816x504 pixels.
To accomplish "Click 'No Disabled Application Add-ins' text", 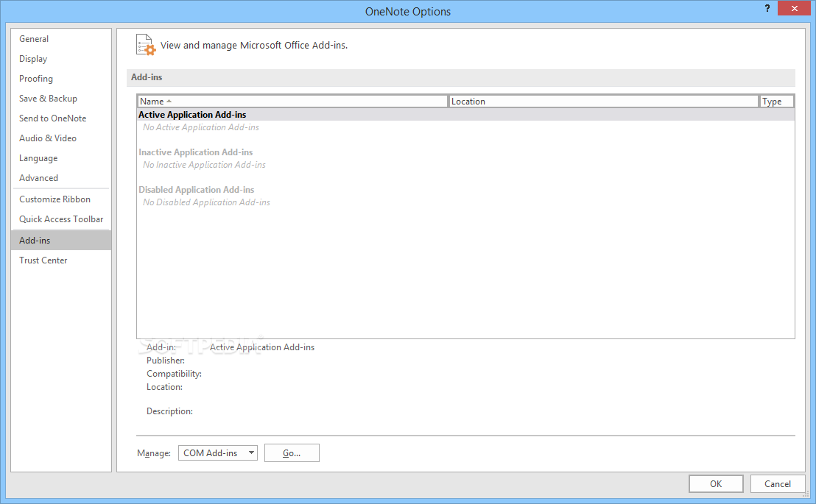I will tap(207, 202).
